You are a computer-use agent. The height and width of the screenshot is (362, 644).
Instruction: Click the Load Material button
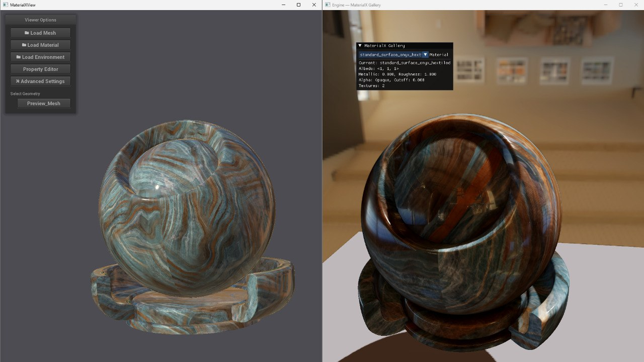tap(40, 45)
